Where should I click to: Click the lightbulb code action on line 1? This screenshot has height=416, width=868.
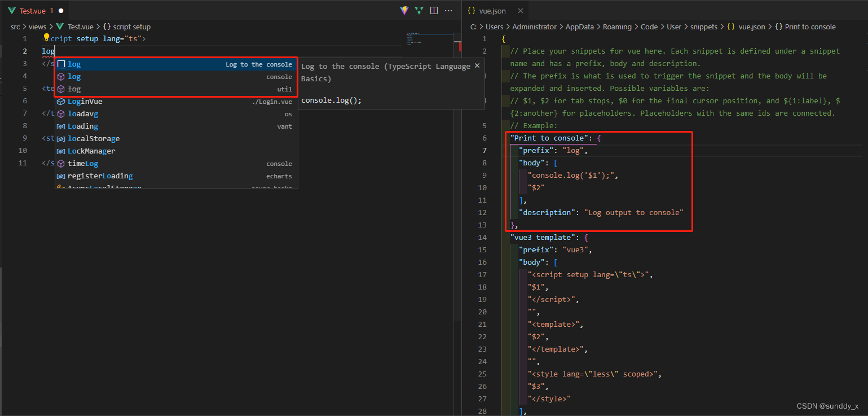pos(47,38)
